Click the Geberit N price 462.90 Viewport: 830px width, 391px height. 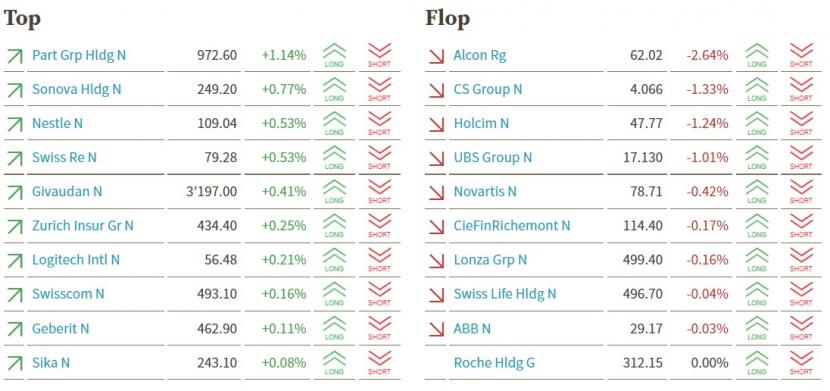click(219, 329)
